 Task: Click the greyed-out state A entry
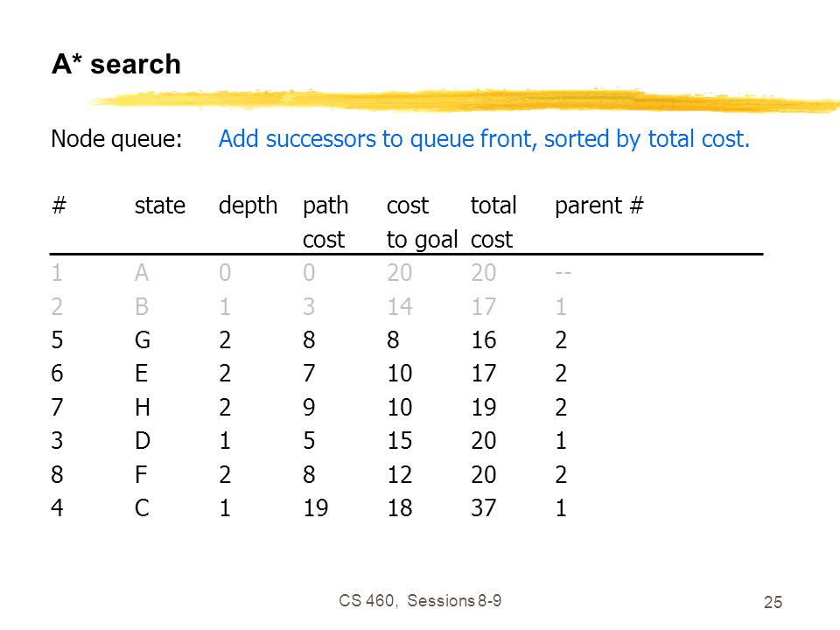coord(142,273)
